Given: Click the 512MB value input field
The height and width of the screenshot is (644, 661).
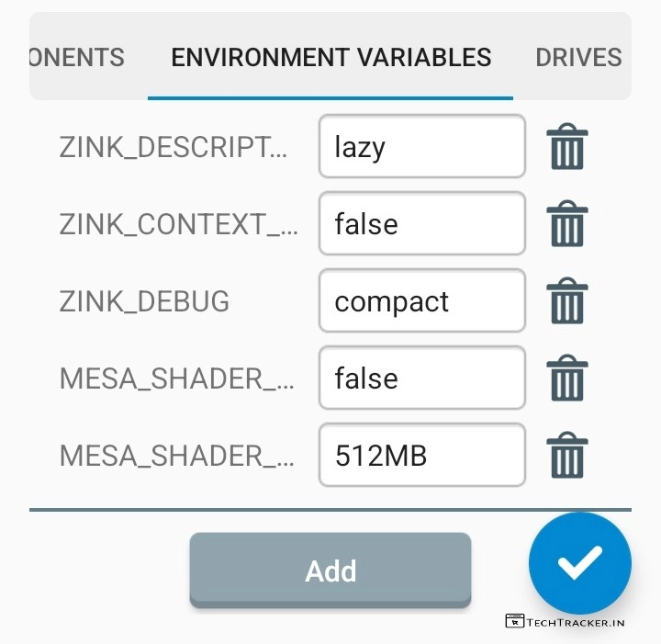Looking at the screenshot, I should point(421,456).
